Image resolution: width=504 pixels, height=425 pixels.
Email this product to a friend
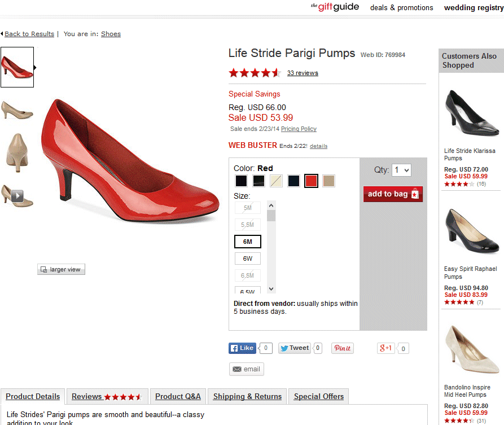(246, 369)
